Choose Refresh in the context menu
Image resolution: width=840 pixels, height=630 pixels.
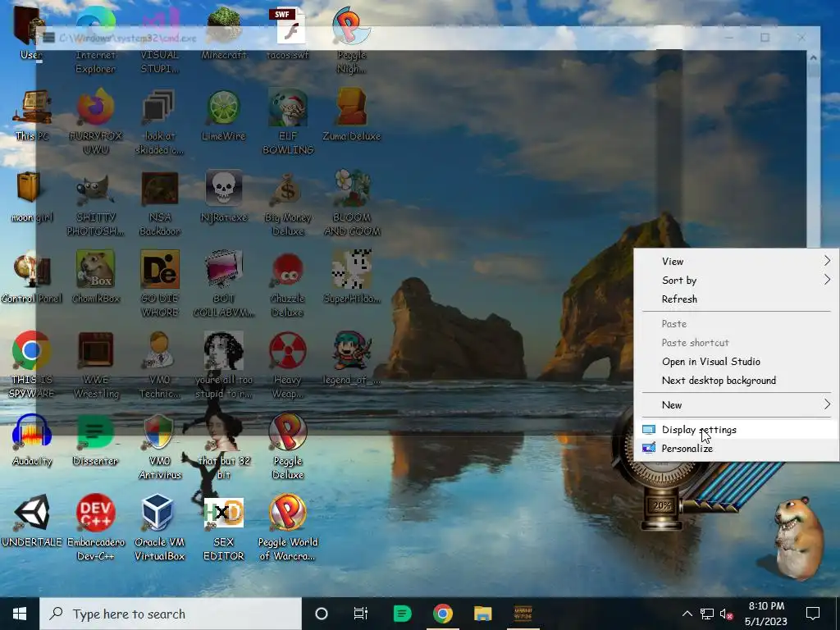click(x=737, y=299)
